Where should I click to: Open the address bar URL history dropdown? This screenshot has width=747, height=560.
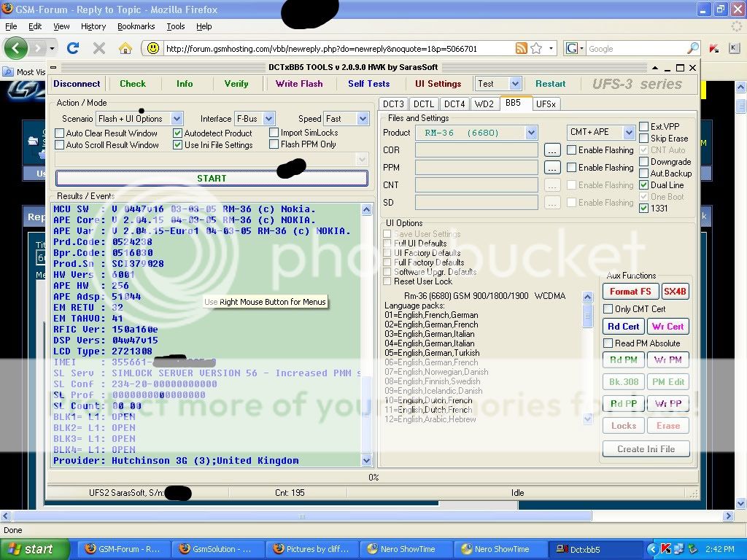[x=551, y=48]
